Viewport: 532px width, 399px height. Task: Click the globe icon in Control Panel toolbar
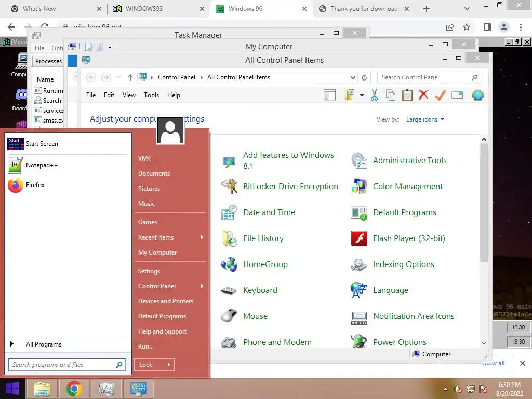477,96
